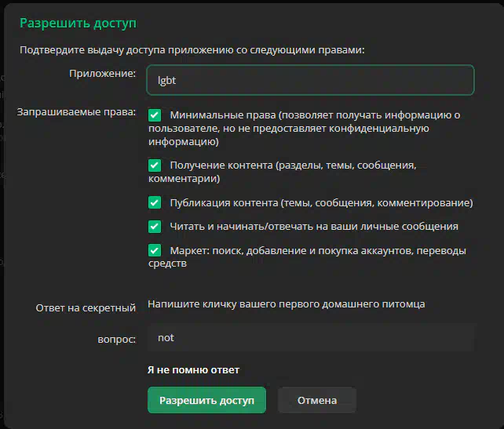Toggle the Маркет permission checkbox
Viewport: 504px width, 429px height.
tap(155, 251)
